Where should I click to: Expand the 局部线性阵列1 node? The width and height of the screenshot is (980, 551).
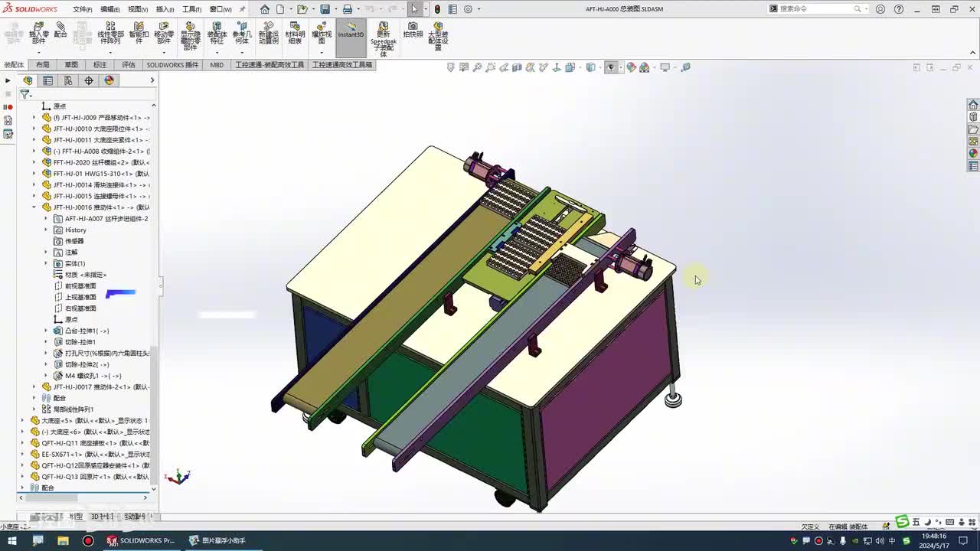pos(34,409)
